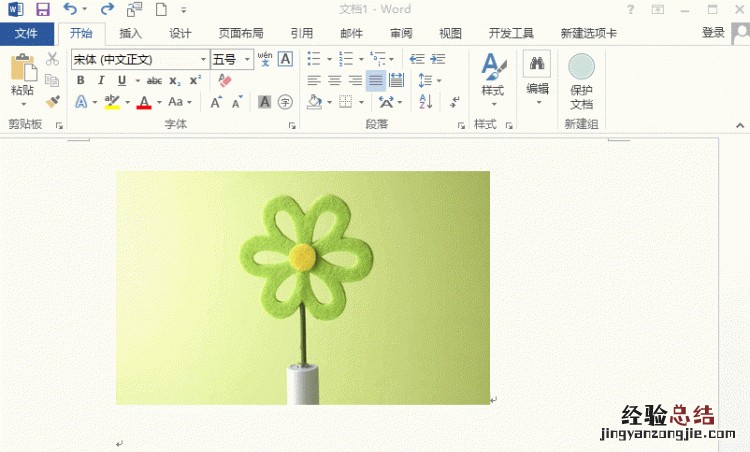The image size is (750, 452).
Task: Open the 页面布局 (Page Layout) tab
Action: click(x=241, y=33)
